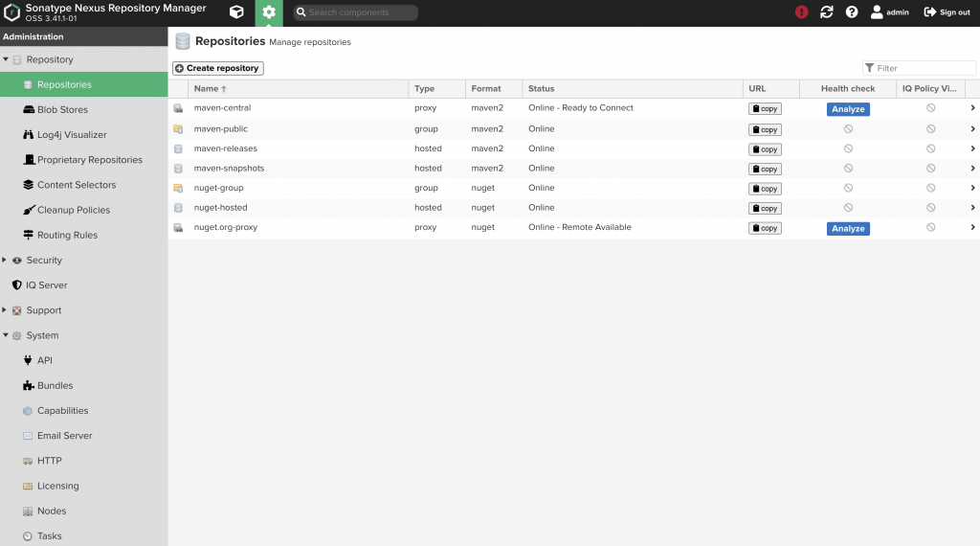Click maven-central IQ policy disabled icon

pos(930,108)
